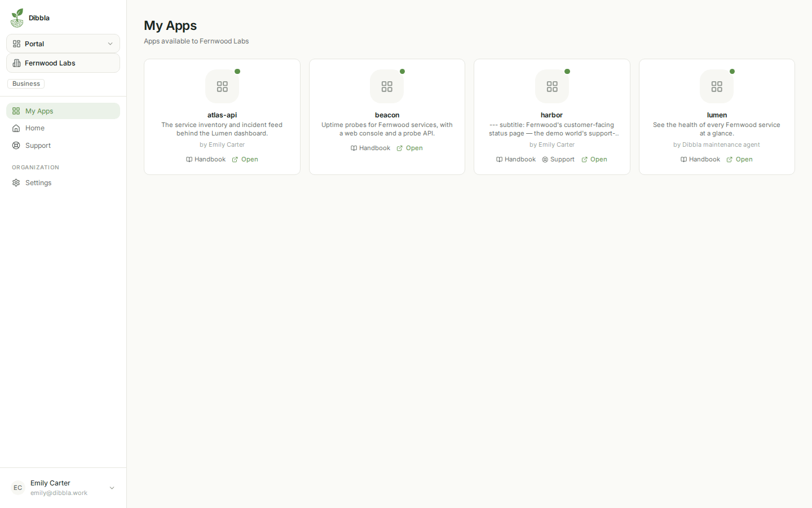The height and width of the screenshot is (508, 812).
Task: Open Home in the sidebar
Action: tap(63, 128)
